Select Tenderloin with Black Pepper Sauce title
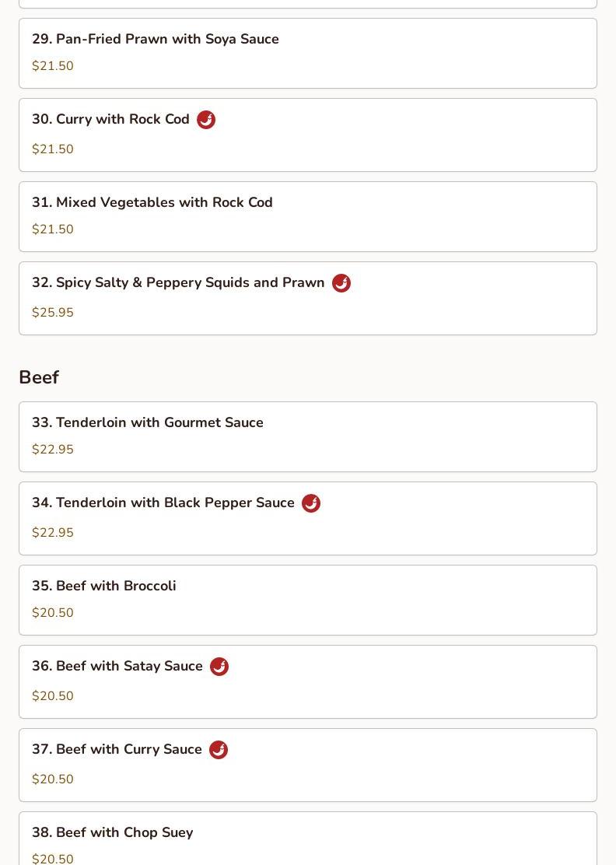Viewport: 616px width, 865px height. 163,503
